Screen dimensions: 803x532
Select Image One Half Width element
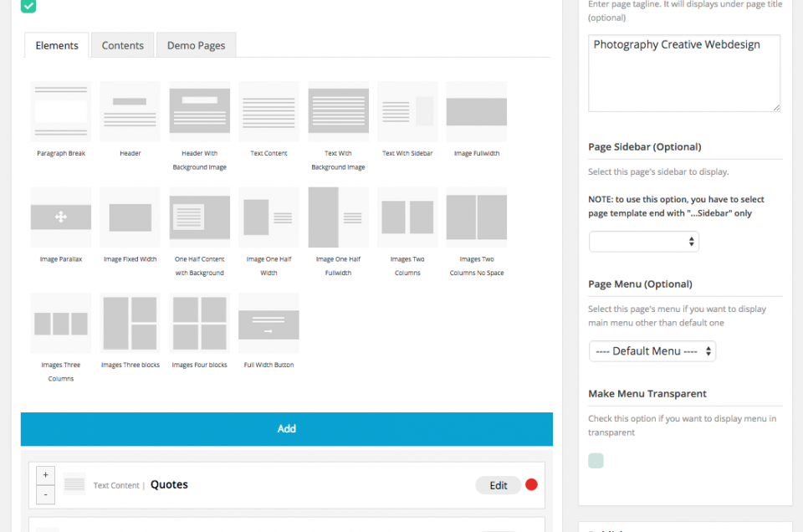tap(269, 217)
